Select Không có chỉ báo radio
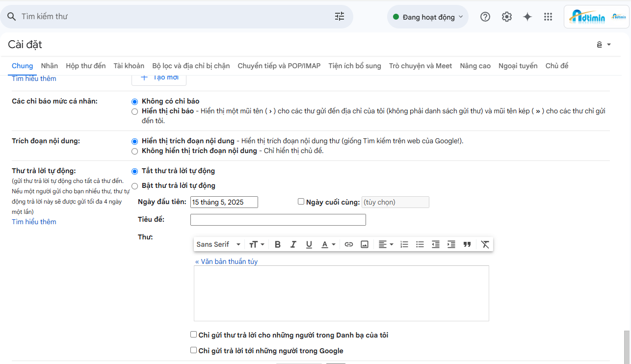The image size is (631, 364). click(x=135, y=102)
